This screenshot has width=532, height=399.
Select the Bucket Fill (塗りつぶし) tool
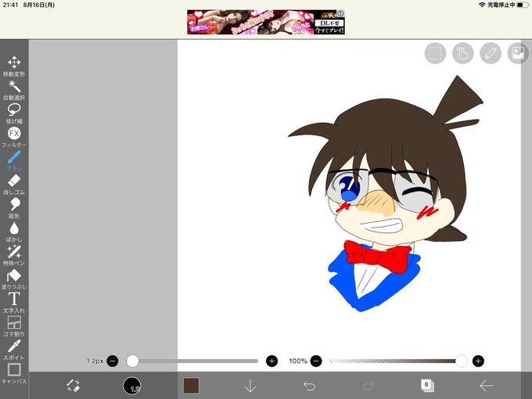[14, 279]
